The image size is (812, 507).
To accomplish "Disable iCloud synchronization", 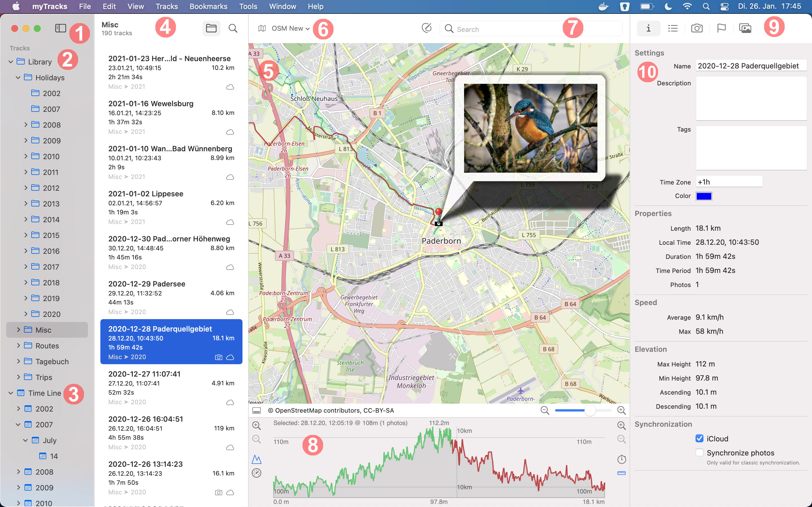I will tap(700, 438).
